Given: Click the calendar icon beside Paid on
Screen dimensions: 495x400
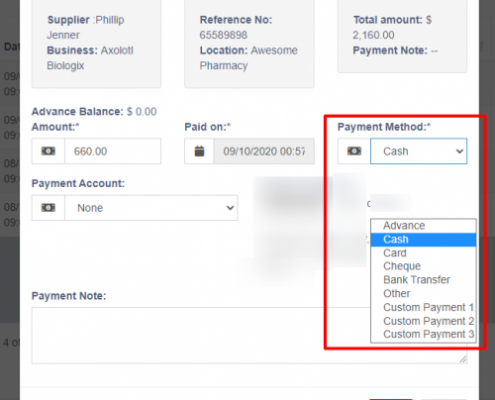Looking at the screenshot, I should [199, 151].
